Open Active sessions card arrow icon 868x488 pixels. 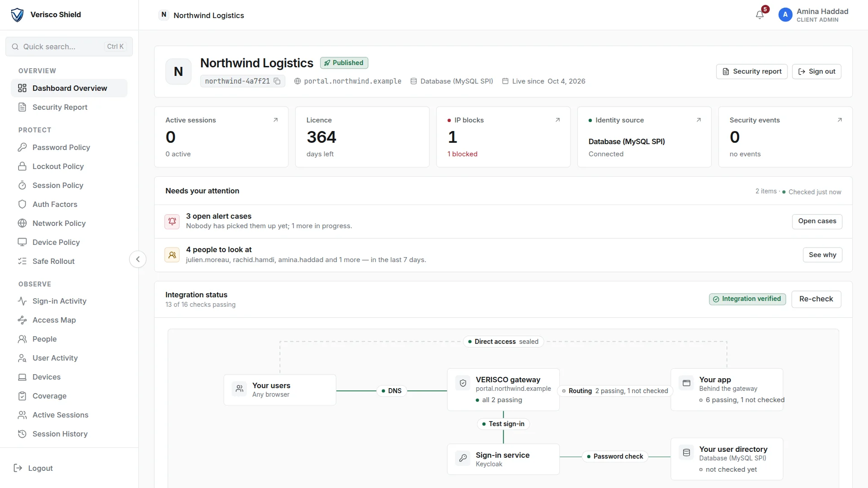(x=275, y=120)
